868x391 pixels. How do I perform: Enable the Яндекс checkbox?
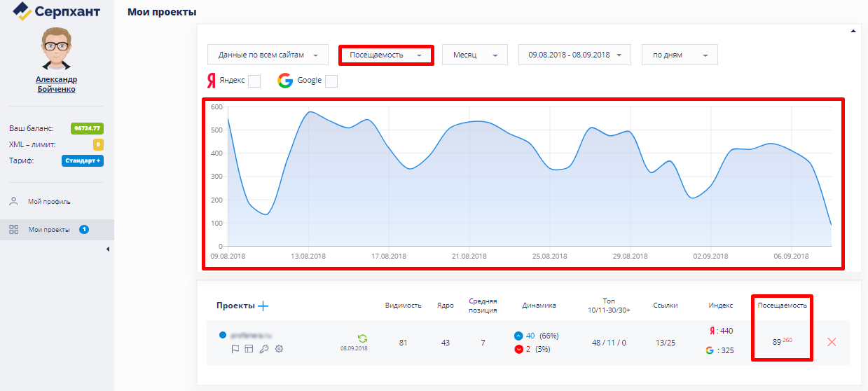pos(254,81)
